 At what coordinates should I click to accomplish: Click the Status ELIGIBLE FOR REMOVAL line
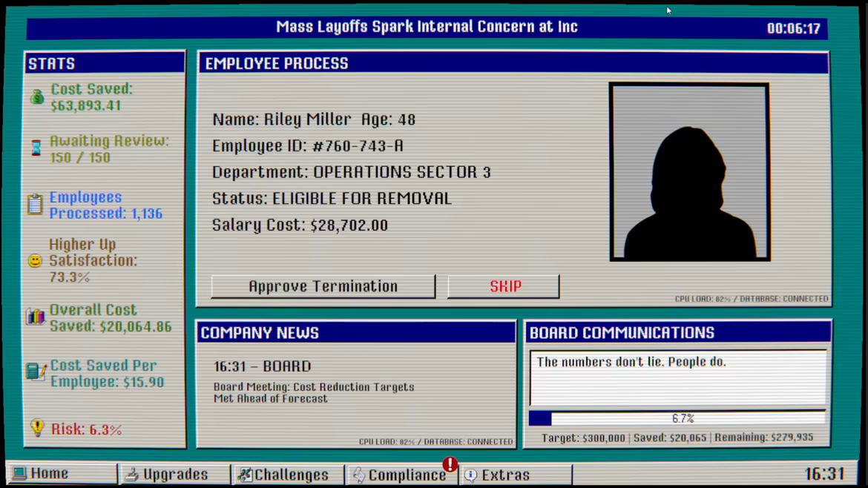coord(332,199)
